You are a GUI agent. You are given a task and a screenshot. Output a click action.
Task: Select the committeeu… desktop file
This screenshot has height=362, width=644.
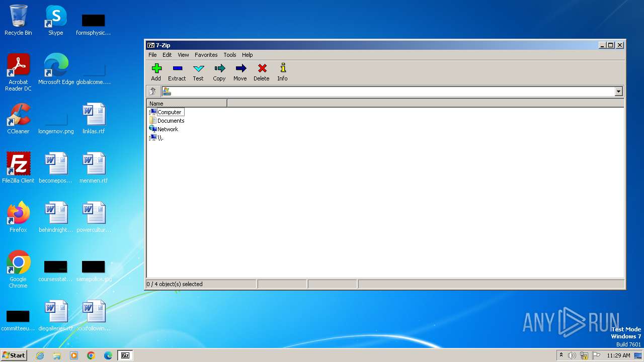(18, 319)
